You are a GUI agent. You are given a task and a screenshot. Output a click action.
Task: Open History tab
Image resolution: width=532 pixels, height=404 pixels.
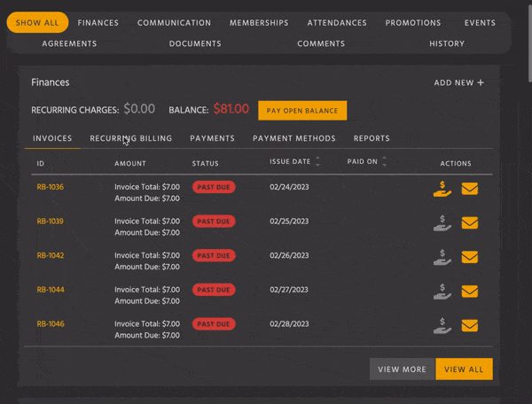pyautogui.click(x=447, y=43)
